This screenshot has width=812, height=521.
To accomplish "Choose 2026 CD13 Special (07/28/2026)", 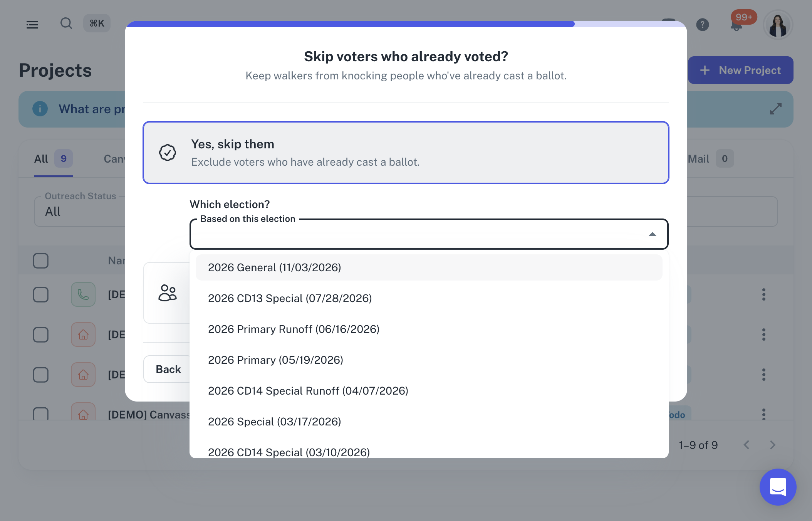I will (429, 298).
